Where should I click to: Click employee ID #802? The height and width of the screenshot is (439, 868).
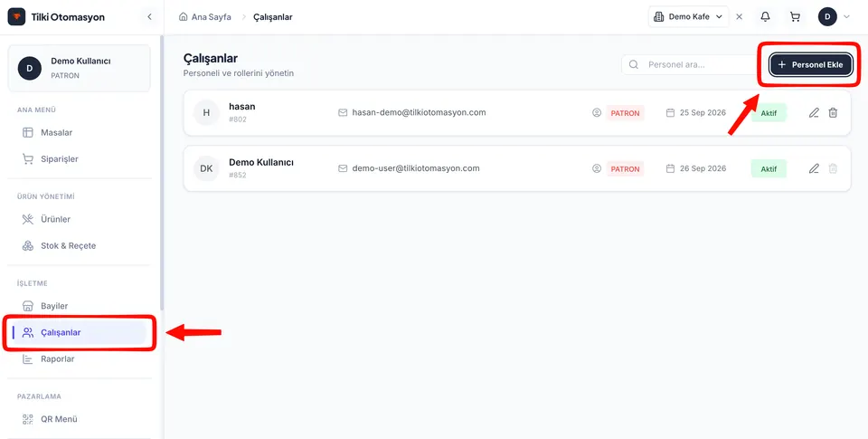238,119
